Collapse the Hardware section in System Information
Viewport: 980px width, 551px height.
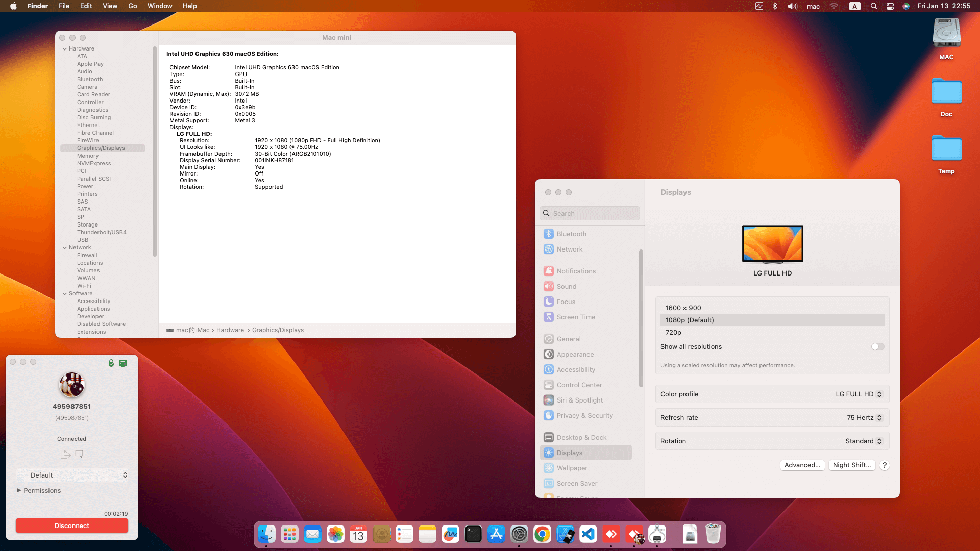click(64, 48)
